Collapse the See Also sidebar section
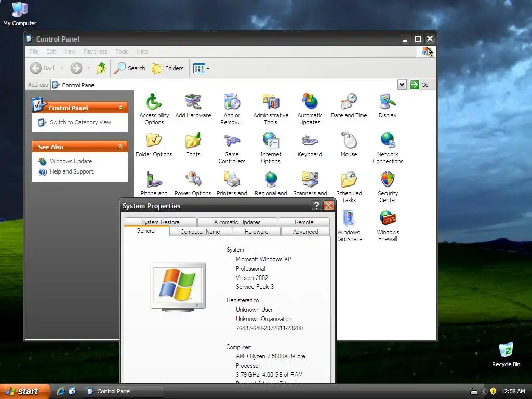Image resolution: width=532 pixels, height=399 pixels. (x=121, y=147)
